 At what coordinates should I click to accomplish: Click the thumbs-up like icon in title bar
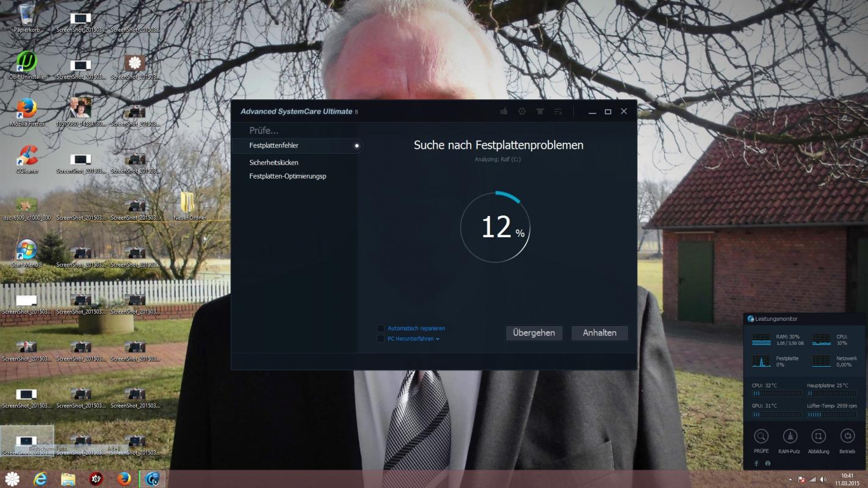tap(504, 112)
